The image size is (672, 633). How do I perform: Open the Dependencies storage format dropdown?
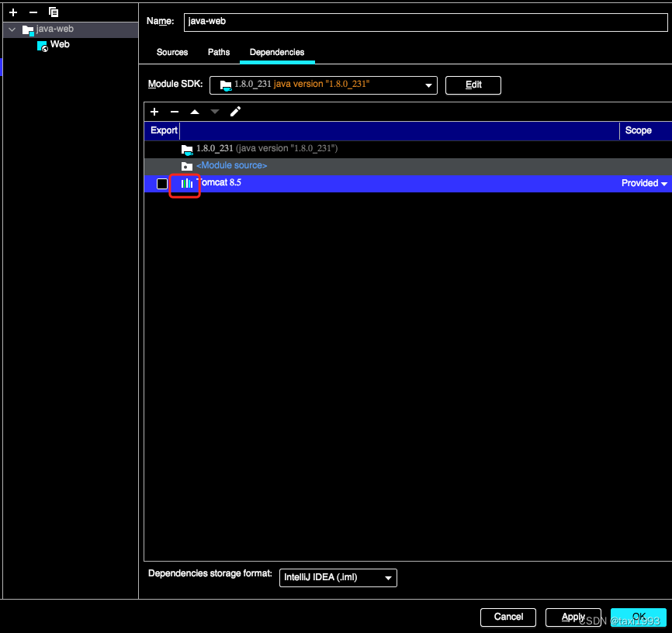[338, 577]
